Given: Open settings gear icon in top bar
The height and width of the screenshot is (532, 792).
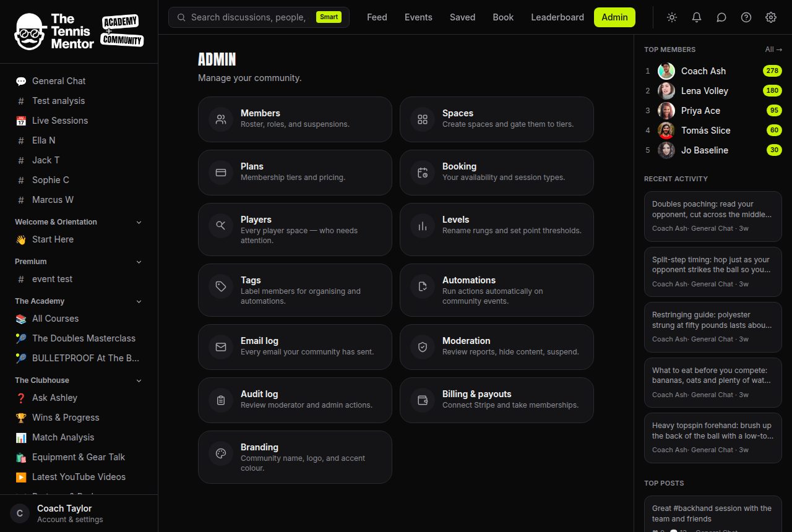Looking at the screenshot, I should (771, 17).
